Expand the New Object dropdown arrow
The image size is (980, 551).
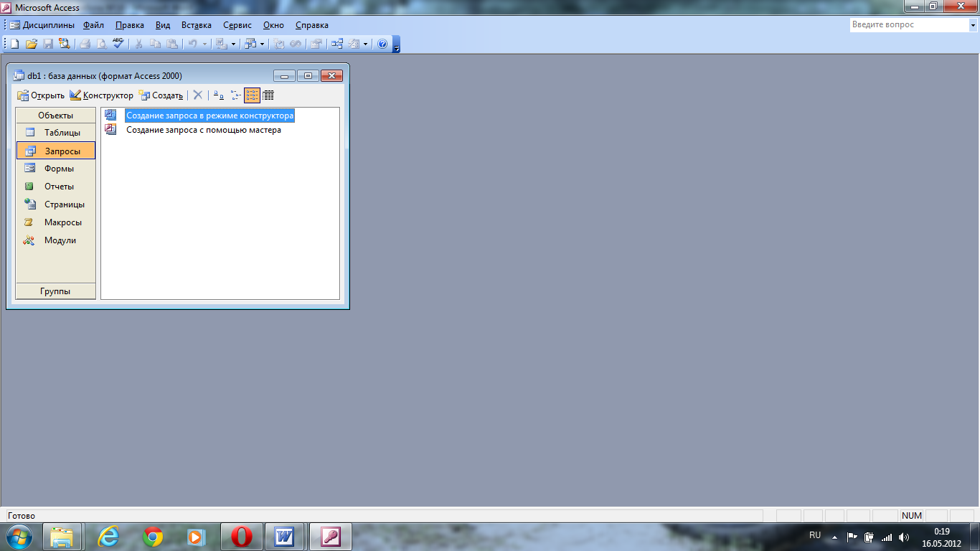click(365, 44)
